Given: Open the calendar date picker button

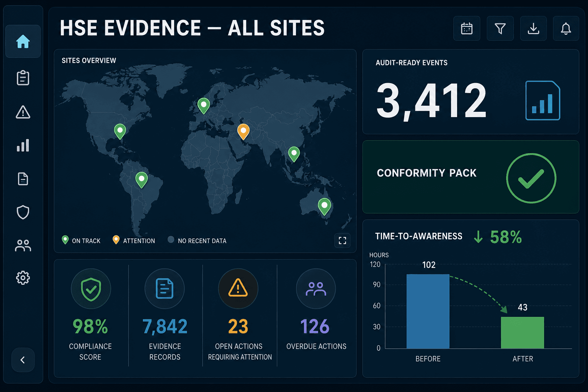Looking at the screenshot, I should pyautogui.click(x=467, y=29).
